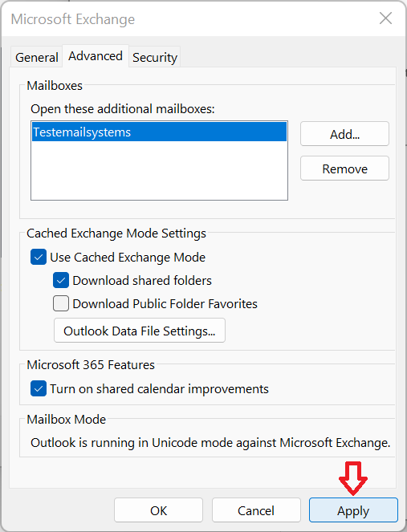The image size is (407, 532).
Task: Toggle shared calendar improvements checkbox
Action: pos(39,388)
